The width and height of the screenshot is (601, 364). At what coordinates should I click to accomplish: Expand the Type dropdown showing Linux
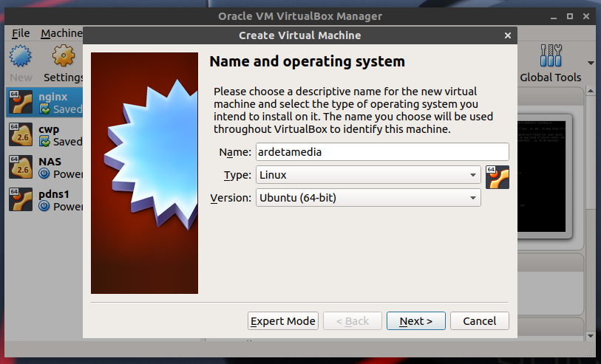pyautogui.click(x=367, y=175)
